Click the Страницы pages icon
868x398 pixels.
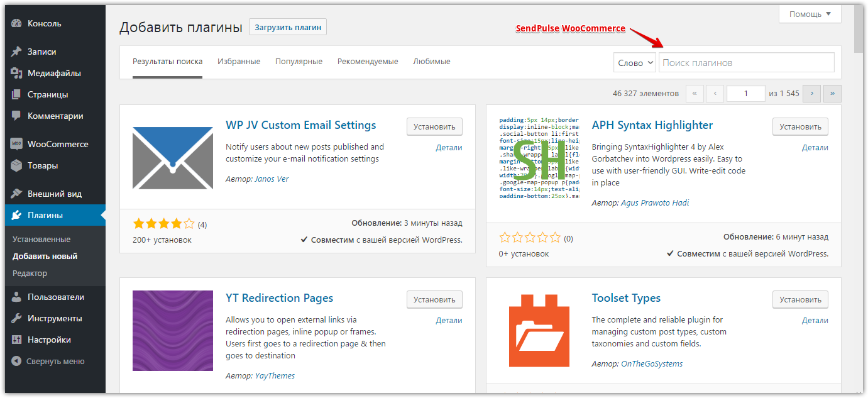[x=17, y=94]
